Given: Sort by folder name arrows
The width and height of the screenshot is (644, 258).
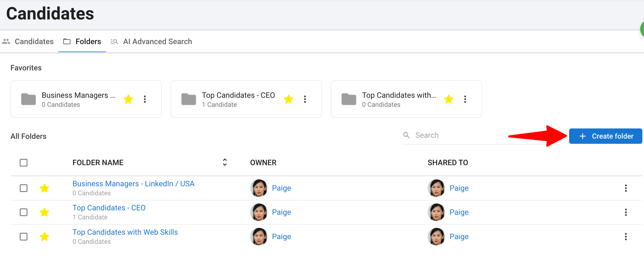Looking at the screenshot, I should (225, 162).
